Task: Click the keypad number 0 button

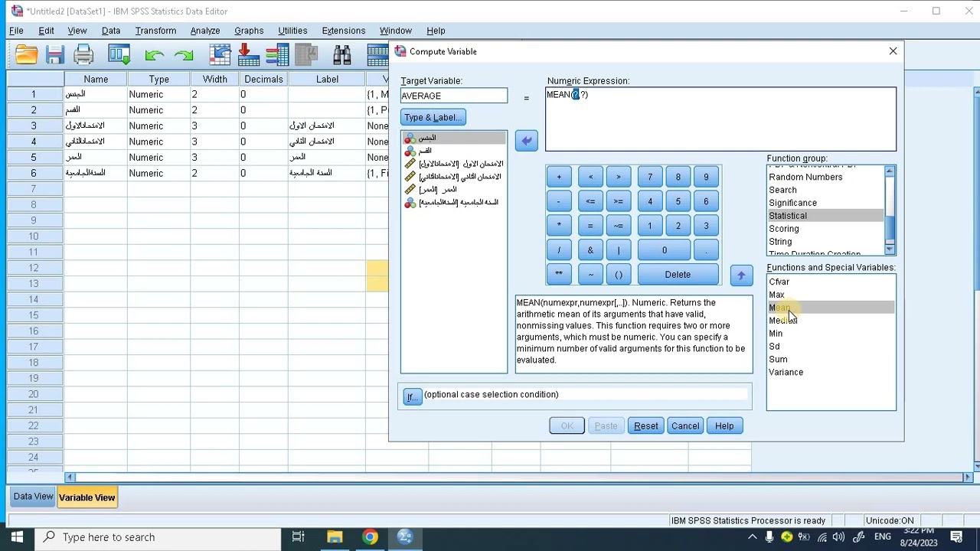Action: (665, 250)
